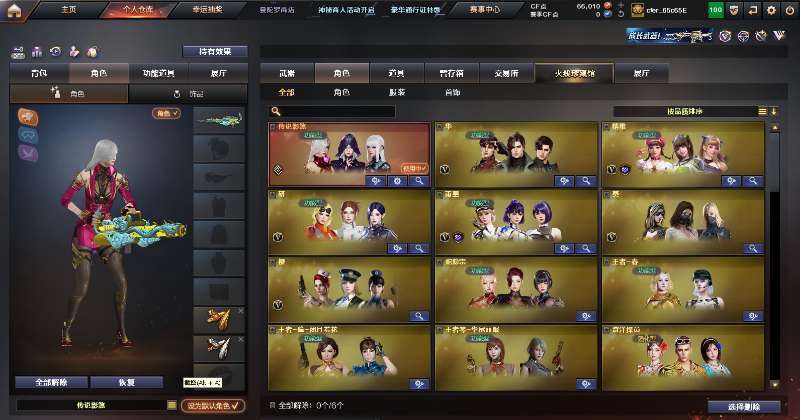
Task: Click the 全部解除 button
Action: [x=52, y=382]
